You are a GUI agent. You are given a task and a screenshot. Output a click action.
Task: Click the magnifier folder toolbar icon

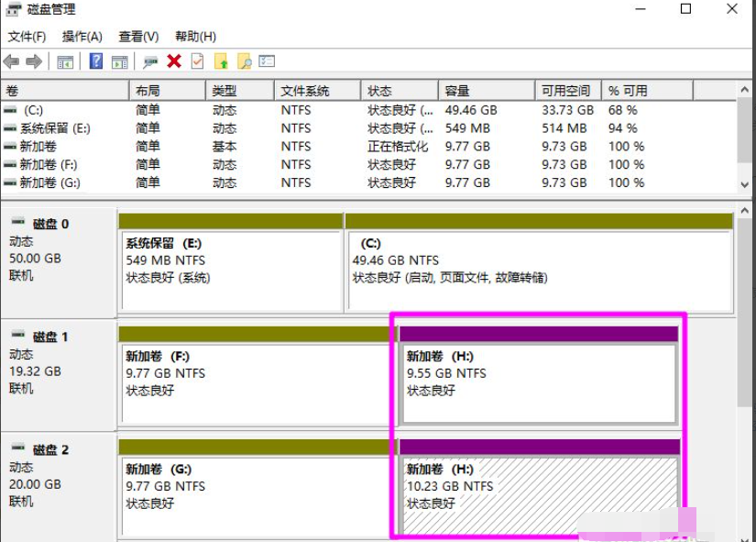[x=242, y=62]
